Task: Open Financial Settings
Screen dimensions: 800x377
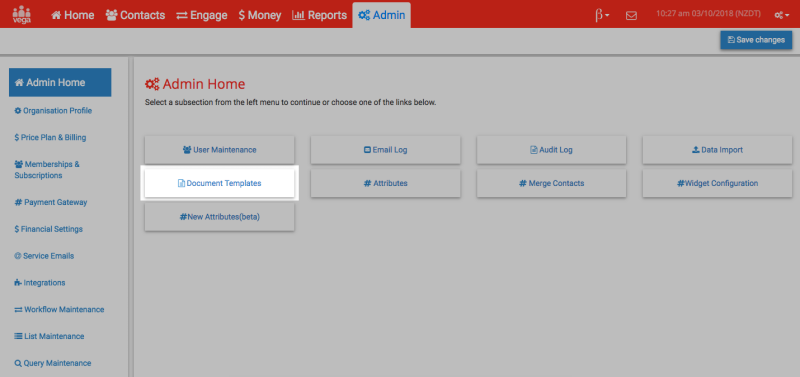Action: coord(48,230)
